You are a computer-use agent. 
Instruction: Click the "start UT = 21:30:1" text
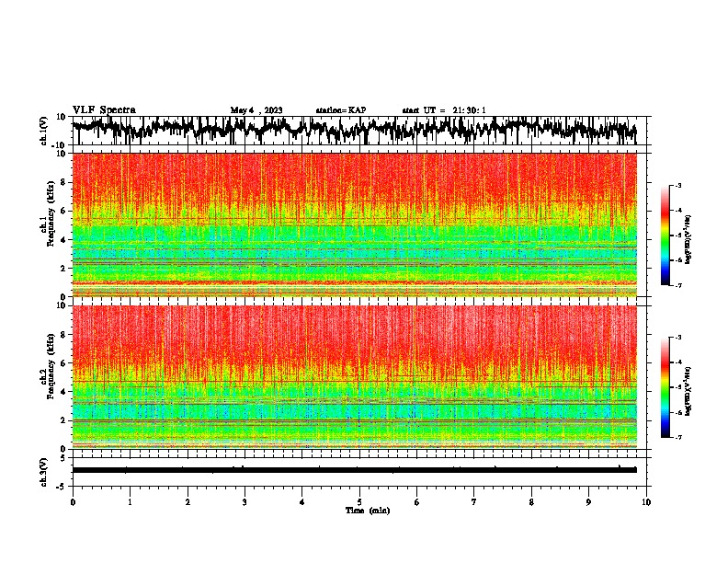point(444,110)
